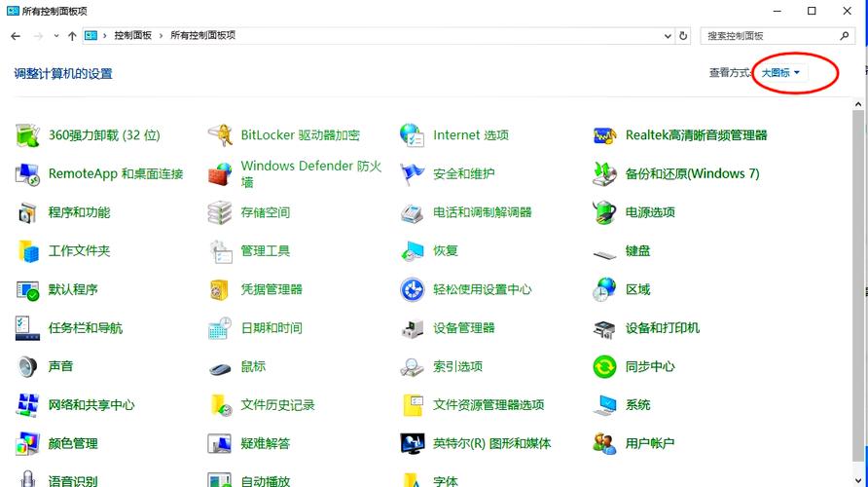Open the 索引选项 magnifier icon

(412, 367)
